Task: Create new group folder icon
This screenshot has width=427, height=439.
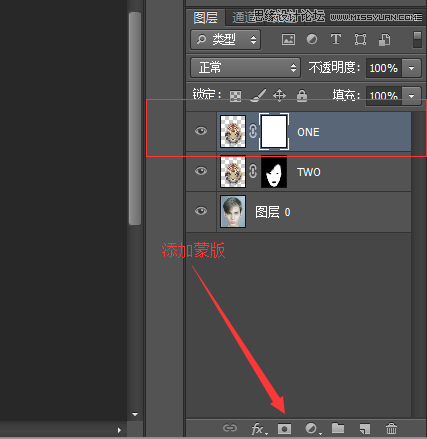Action: [338, 428]
